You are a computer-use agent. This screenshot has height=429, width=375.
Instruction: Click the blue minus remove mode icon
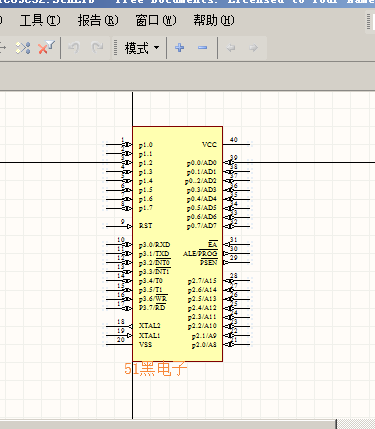coord(202,48)
